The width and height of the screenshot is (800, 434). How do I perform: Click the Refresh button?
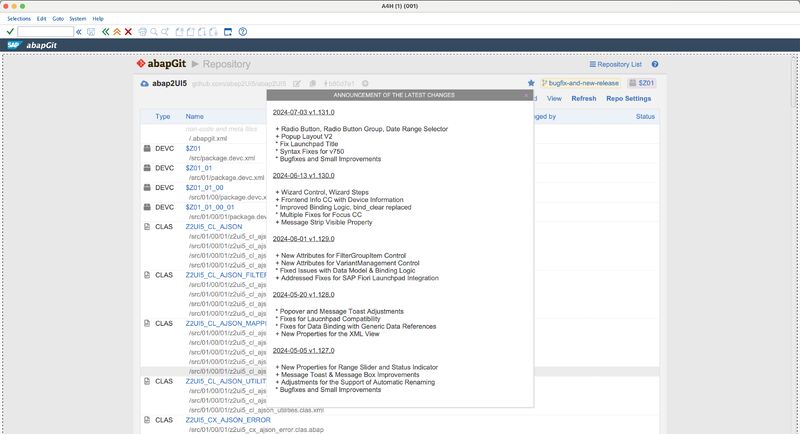tap(584, 98)
